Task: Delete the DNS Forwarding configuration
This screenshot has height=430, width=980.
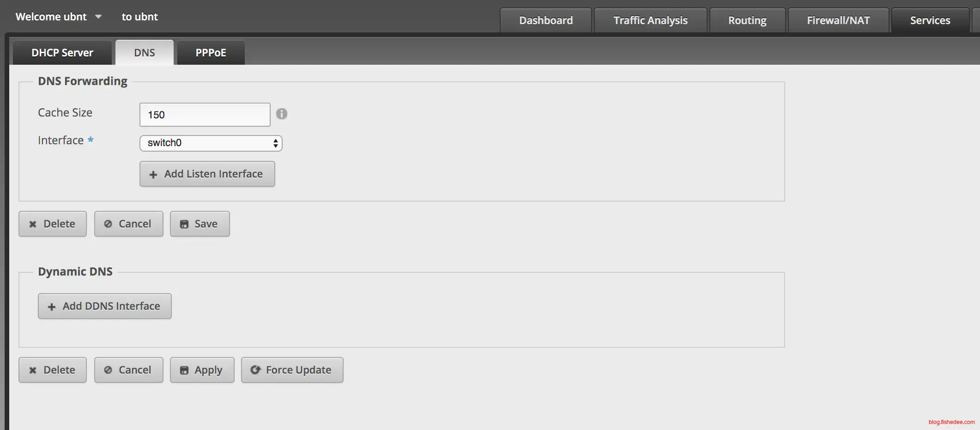Action: [53, 224]
